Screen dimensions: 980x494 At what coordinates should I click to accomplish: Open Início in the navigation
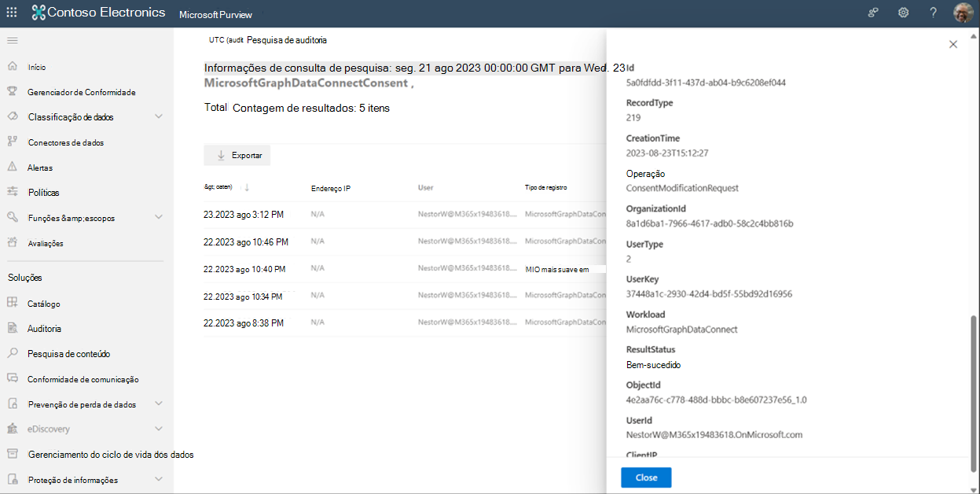pyautogui.click(x=37, y=68)
